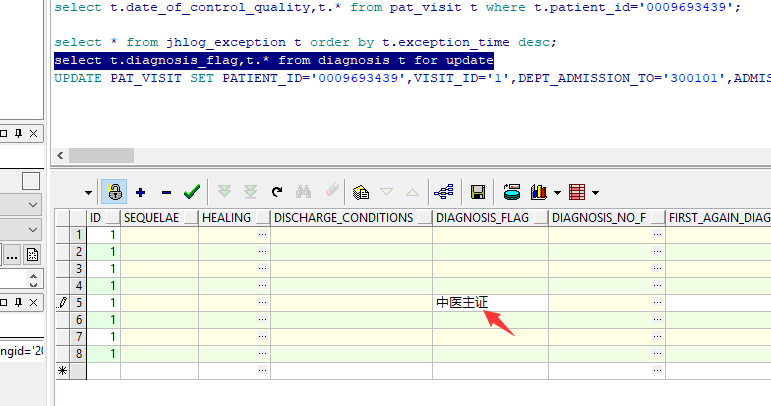The height and width of the screenshot is (406, 771).
Task: Increase the side panel spinner value
Action: (33, 275)
